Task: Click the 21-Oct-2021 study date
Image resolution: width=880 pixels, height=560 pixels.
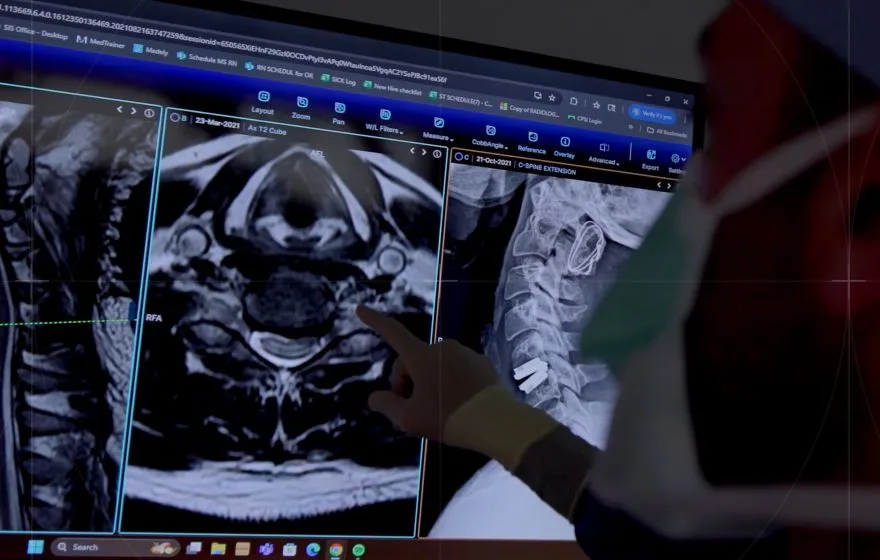Action: (x=493, y=161)
